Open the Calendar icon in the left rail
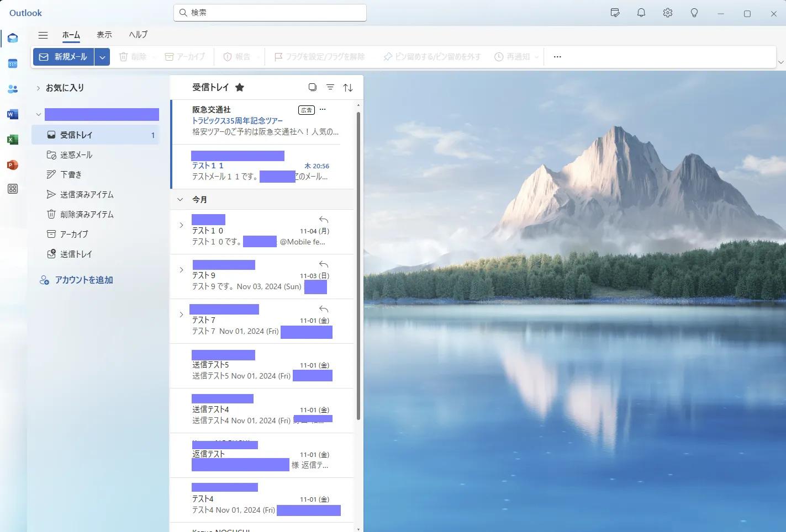 [x=12, y=63]
